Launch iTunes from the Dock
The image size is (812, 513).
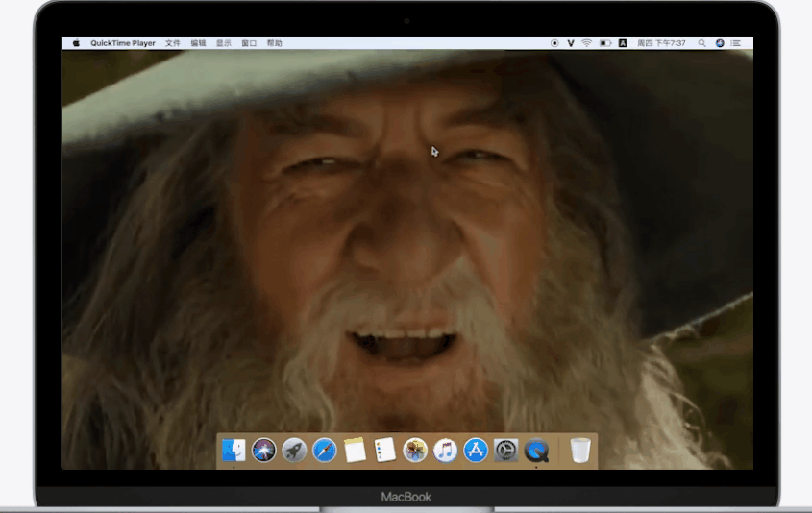(x=445, y=450)
